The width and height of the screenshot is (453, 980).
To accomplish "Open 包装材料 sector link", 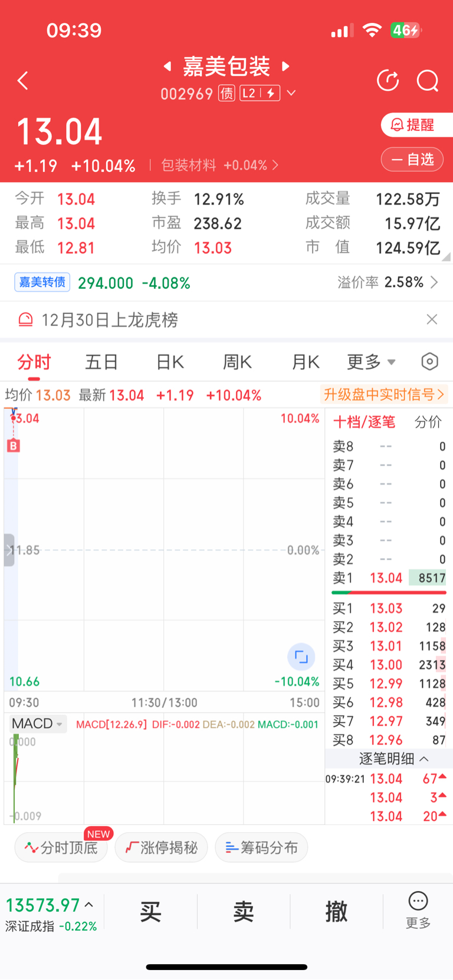I will [220, 166].
